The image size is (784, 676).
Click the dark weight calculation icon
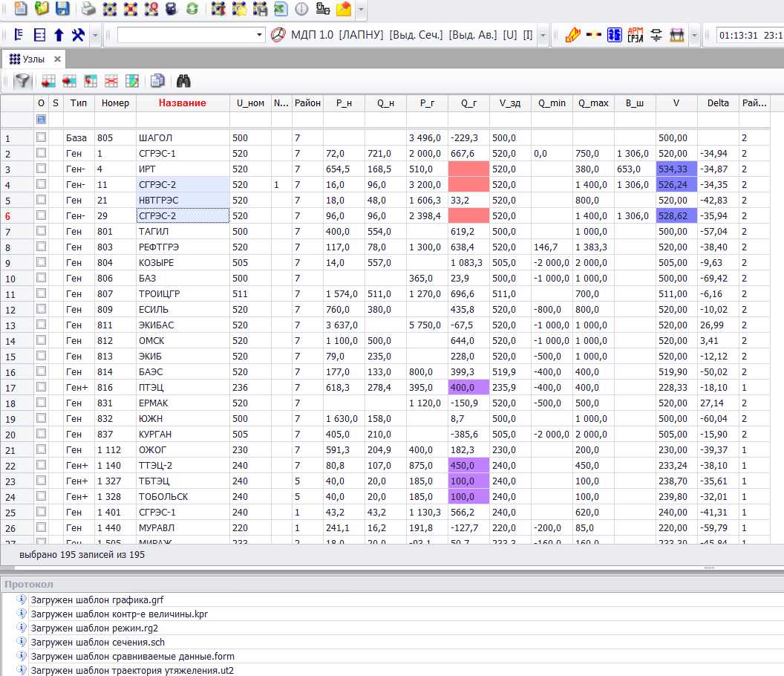(171, 8)
